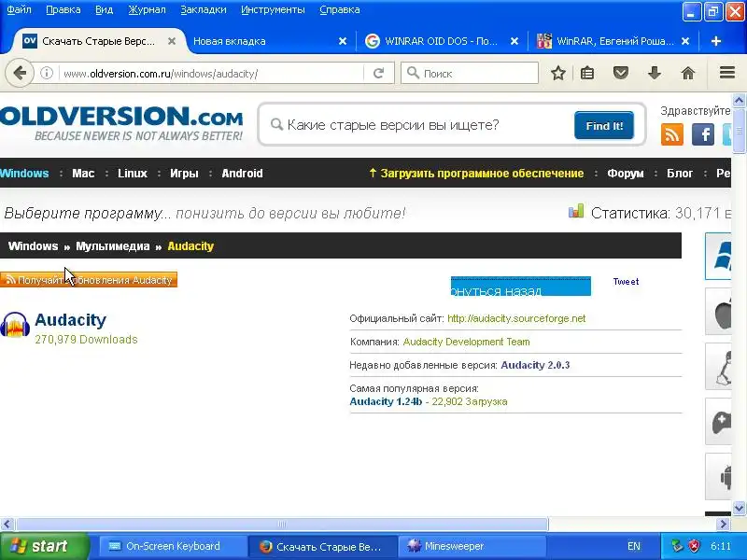Close the Скачать Старые Версии tab

[172, 41]
